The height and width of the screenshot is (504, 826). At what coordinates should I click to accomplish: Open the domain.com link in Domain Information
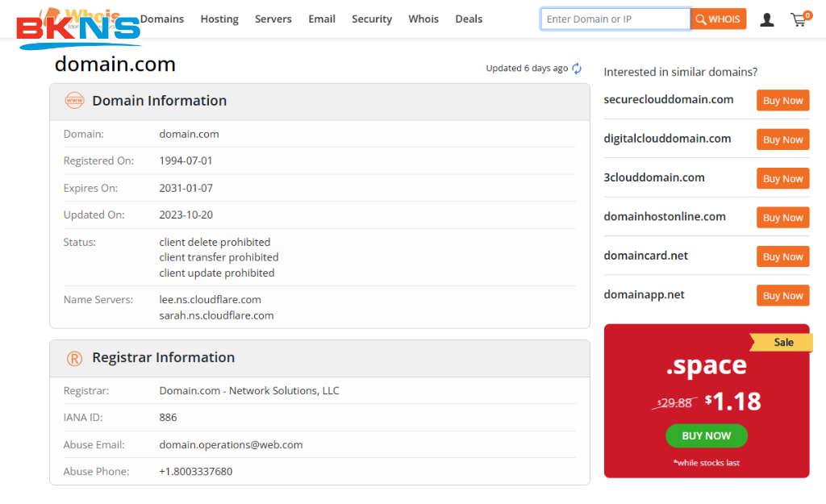tap(189, 134)
